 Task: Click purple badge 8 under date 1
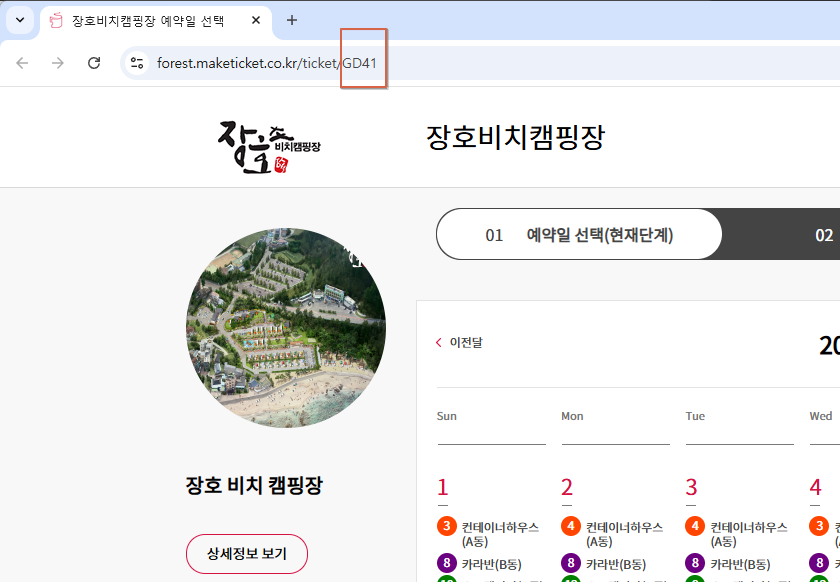[447, 563]
